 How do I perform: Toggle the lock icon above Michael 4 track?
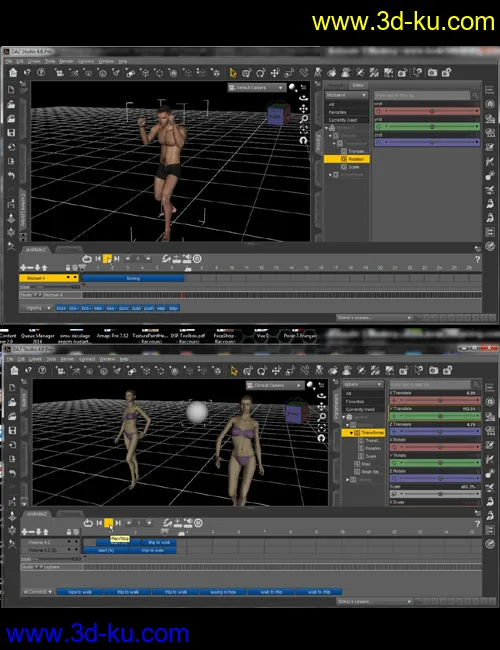pyautogui.click(x=68, y=268)
